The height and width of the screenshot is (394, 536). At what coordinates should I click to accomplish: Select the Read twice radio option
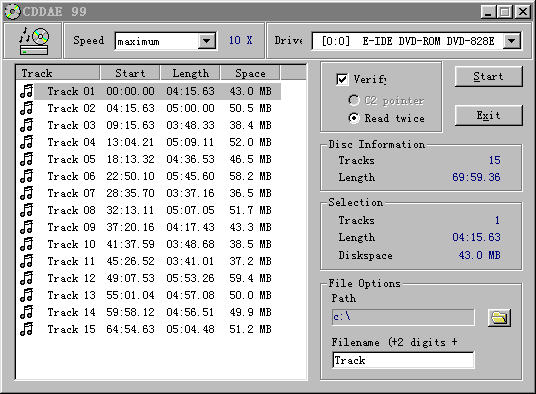354,118
